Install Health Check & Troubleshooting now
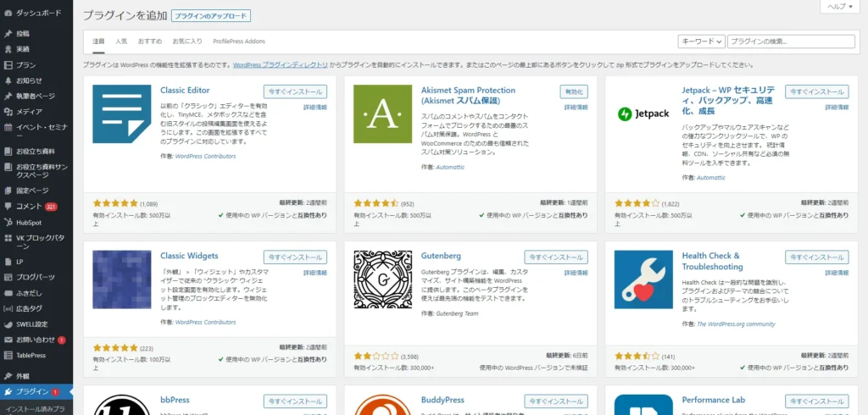 tap(816, 257)
